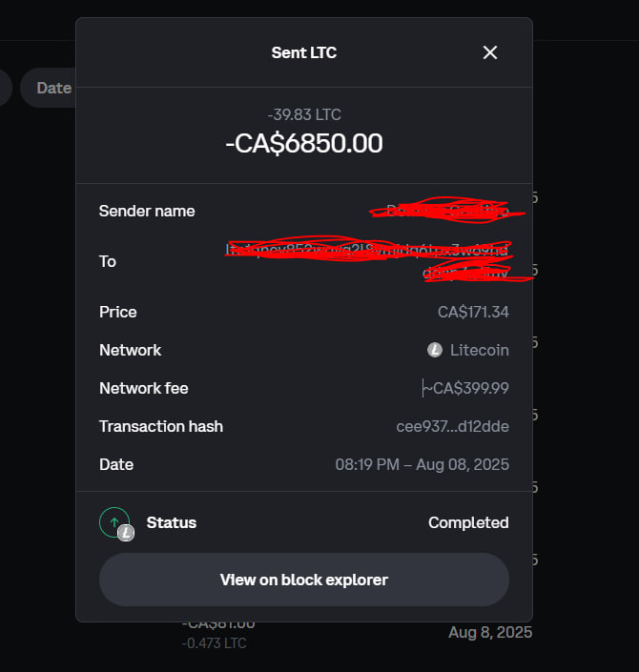
Task: Click the ~CA$399.99 network fee value
Action: pyautogui.click(x=466, y=388)
